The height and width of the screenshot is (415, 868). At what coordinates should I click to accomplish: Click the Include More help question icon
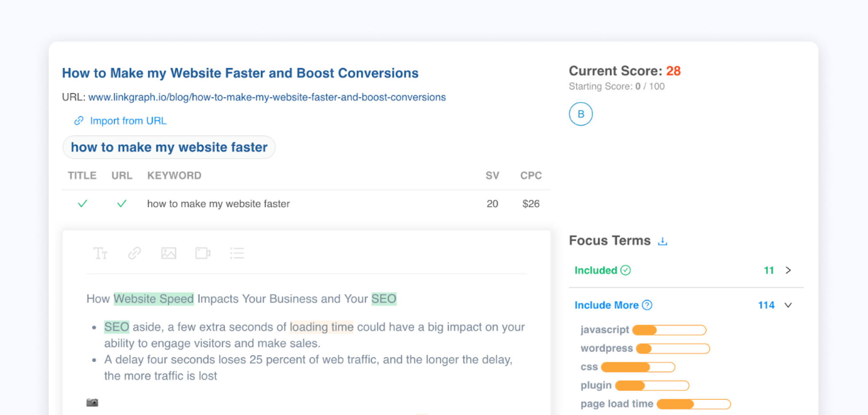pyautogui.click(x=647, y=305)
